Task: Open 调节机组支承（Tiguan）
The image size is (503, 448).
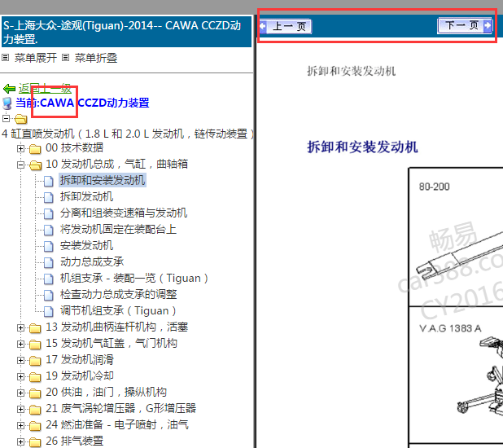Action: [118, 311]
